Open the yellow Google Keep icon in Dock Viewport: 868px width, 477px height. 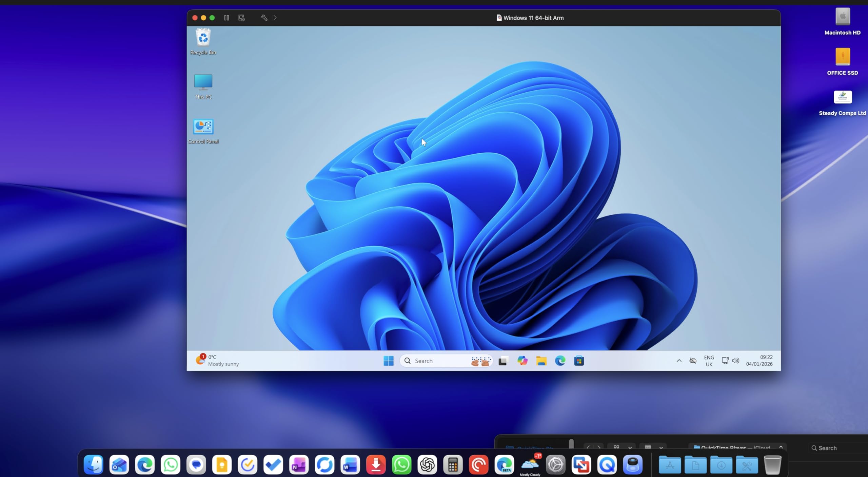pos(222,464)
